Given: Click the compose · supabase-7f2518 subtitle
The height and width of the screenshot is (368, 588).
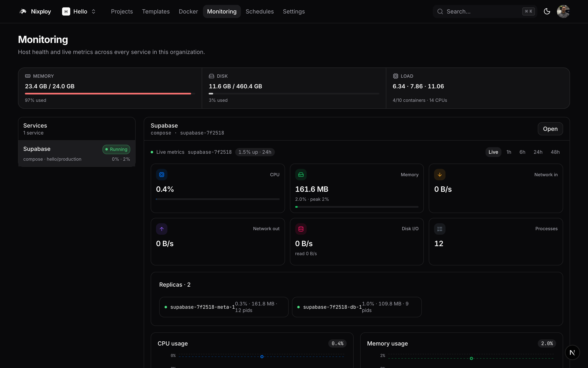Looking at the screenshot, I should [x=187, y=133].
